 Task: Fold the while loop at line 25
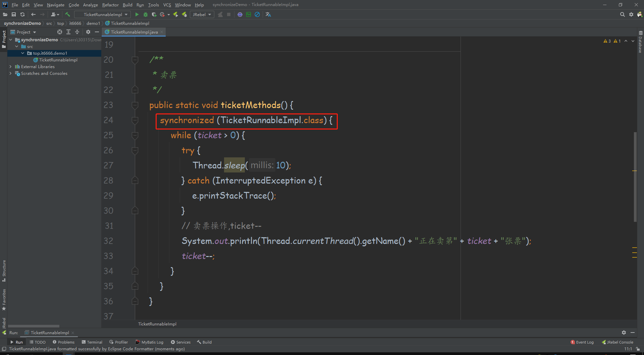[x=135, y=135]
